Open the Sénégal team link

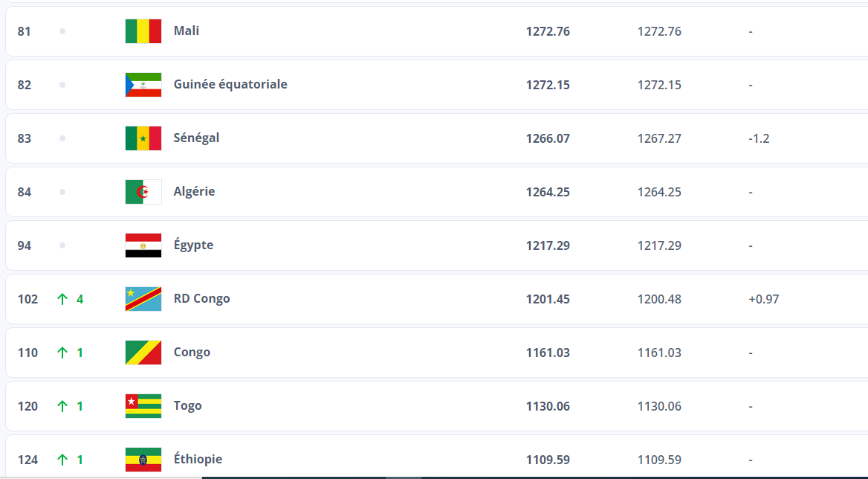(x=196, y=138)
